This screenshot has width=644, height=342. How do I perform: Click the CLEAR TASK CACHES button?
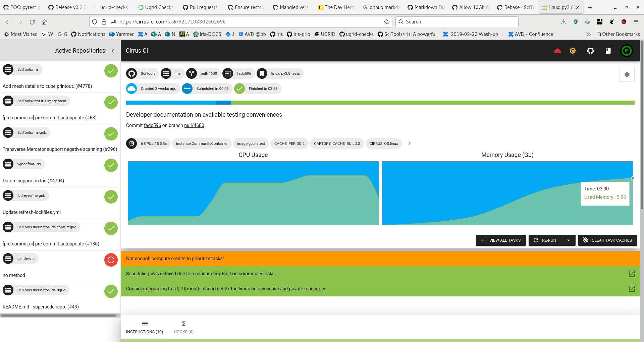point(608,240)
